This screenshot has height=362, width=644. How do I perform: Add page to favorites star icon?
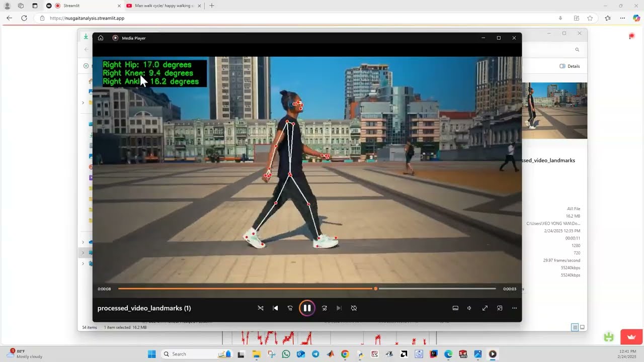tap(590, 18)
